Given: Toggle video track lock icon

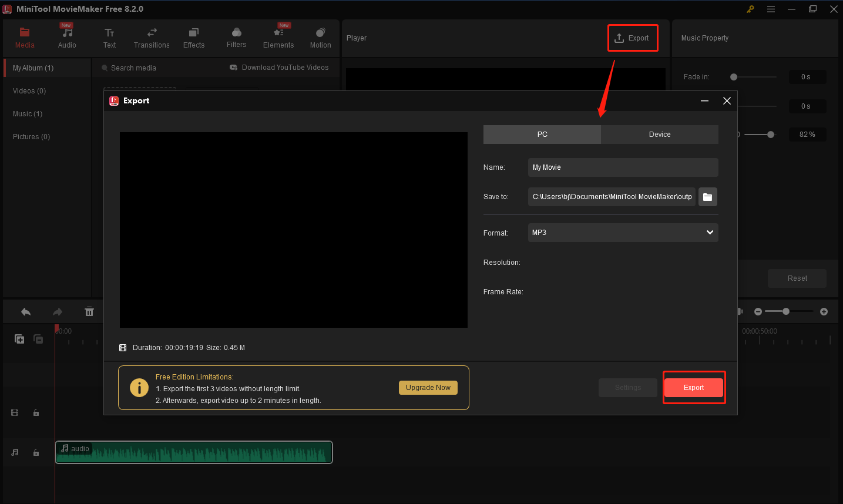Looking at the screenshot, I should pyautogui.click(x=36, y=413).
